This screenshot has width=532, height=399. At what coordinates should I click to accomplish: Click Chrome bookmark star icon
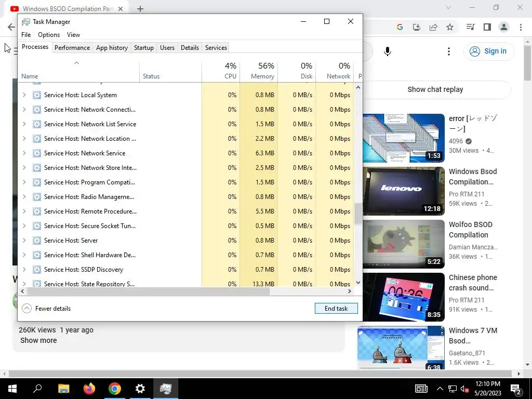coord(450,27)
